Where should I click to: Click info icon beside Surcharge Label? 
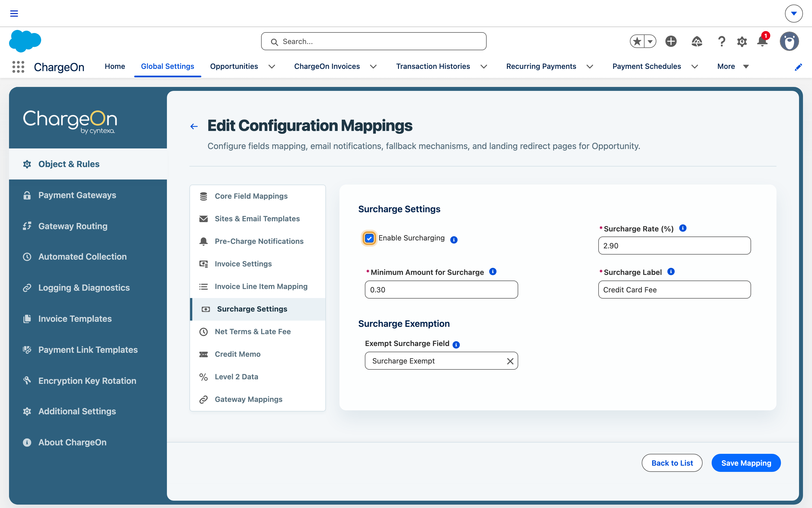pyautogui.click(x=671, y=271)
